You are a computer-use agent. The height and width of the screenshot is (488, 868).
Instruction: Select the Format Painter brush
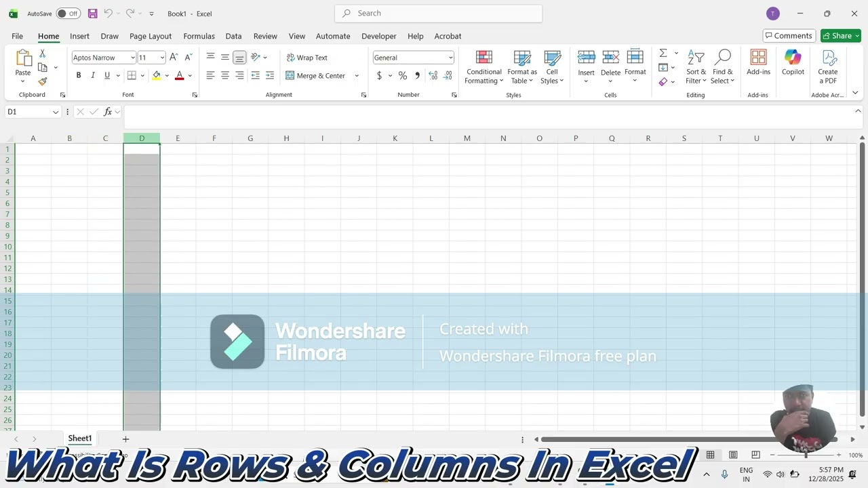[x=42, y=81]
